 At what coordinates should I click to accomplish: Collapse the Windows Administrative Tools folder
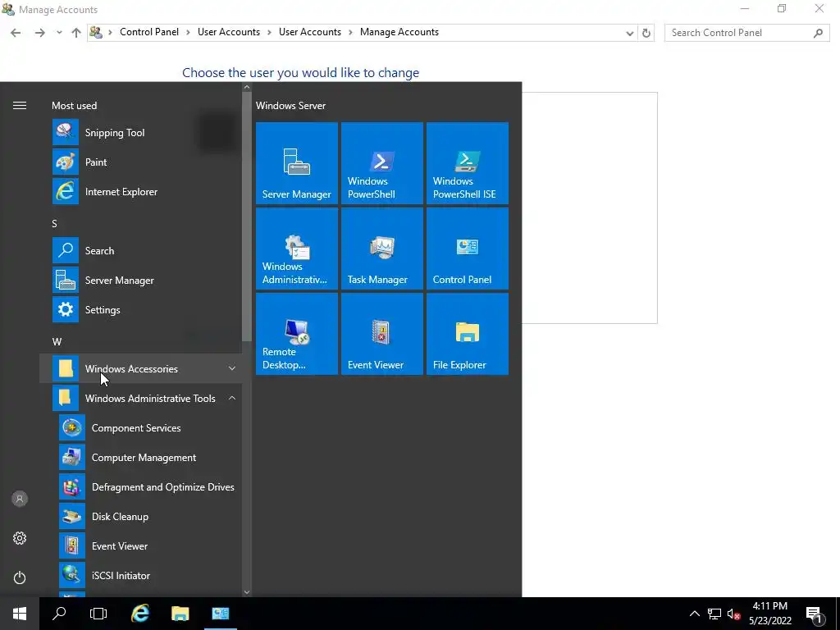point(140,398)
